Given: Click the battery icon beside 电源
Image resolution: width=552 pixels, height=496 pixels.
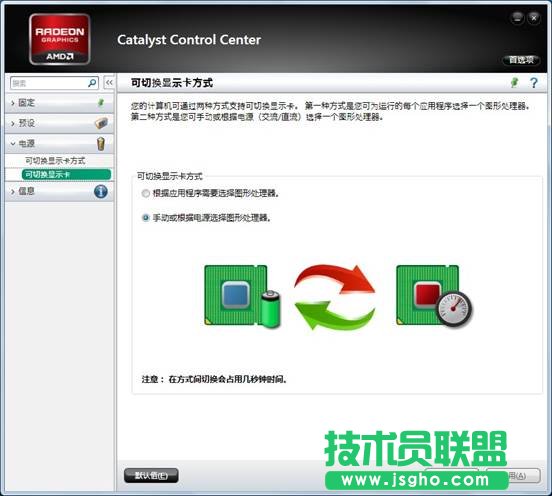Looking at the screenshot, I should point(101,144).
